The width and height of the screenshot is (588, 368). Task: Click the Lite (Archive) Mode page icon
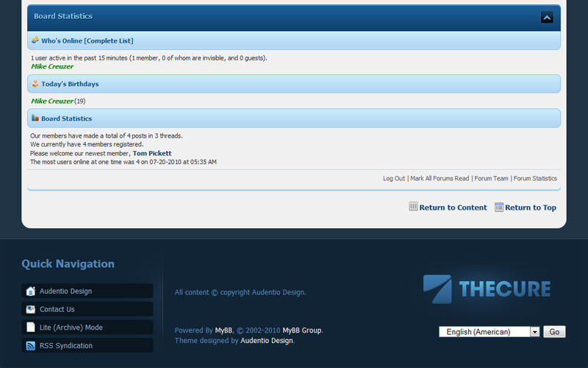30,327
